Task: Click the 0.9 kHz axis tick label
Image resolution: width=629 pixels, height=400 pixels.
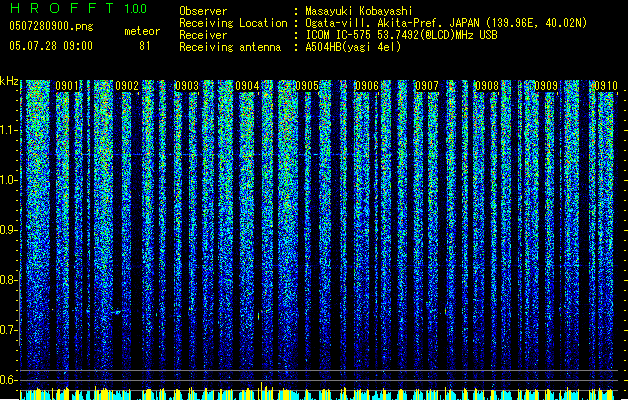Action: pos(9,230)
